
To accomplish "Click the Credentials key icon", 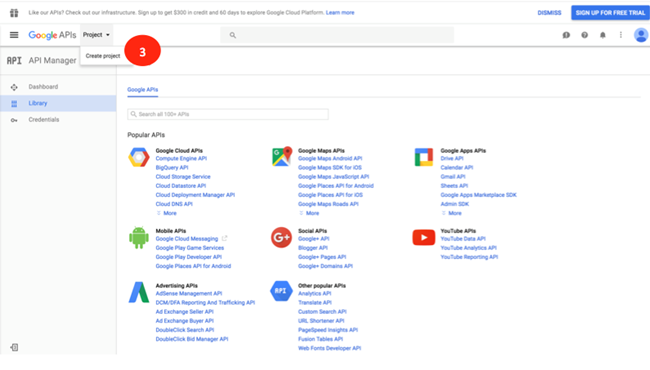I will tap(14, 120).
